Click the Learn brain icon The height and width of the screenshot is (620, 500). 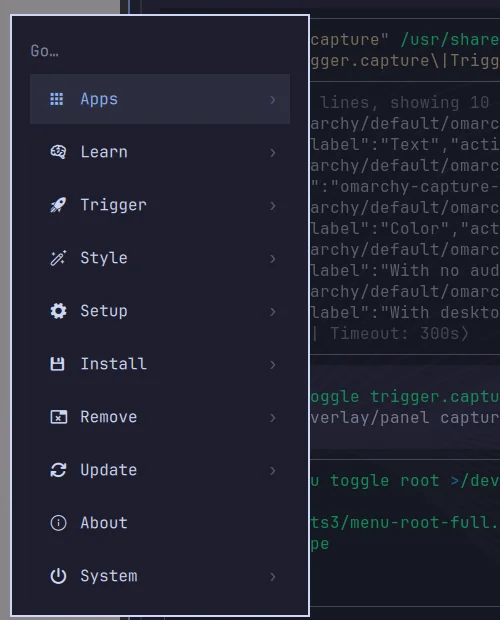(58, 152)
